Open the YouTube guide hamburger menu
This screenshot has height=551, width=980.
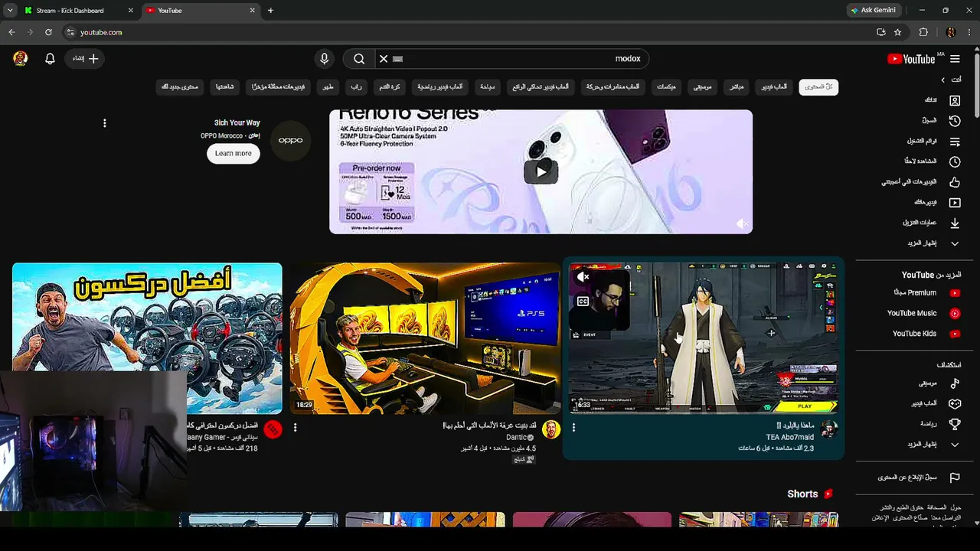[x=955, y=59]
